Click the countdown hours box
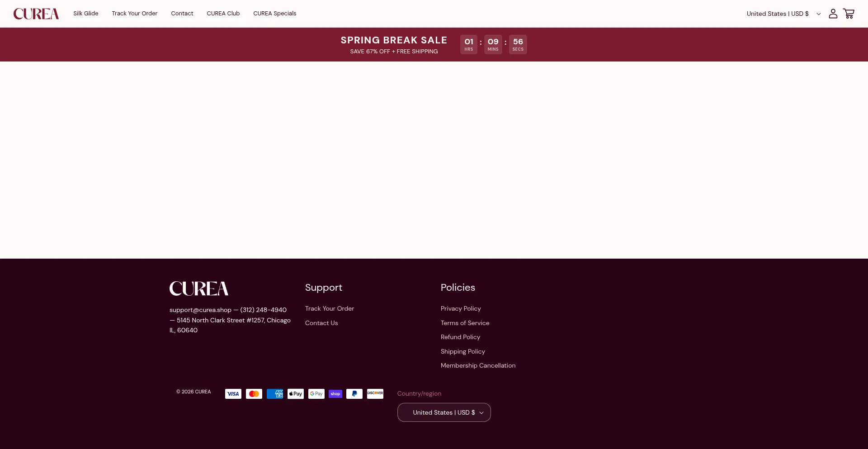The image size is (868, 449). (469, 44)
